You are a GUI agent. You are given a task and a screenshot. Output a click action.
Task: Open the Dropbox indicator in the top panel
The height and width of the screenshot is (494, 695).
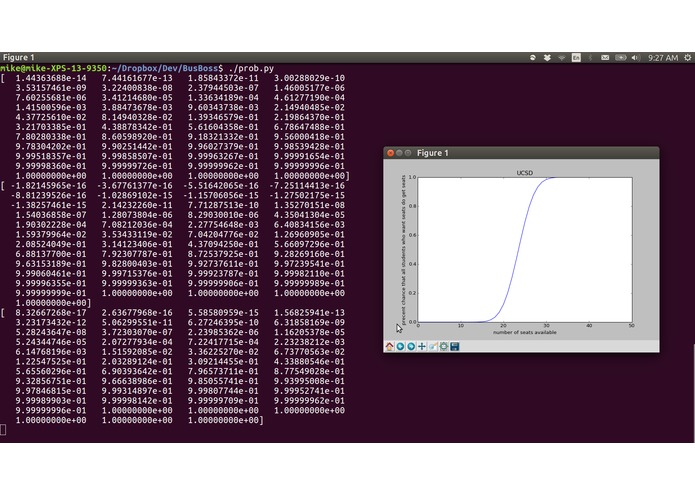(x=547, y=58)
